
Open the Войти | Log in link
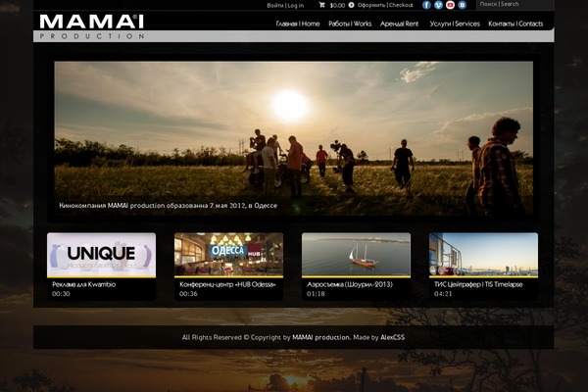pos(285,5)
